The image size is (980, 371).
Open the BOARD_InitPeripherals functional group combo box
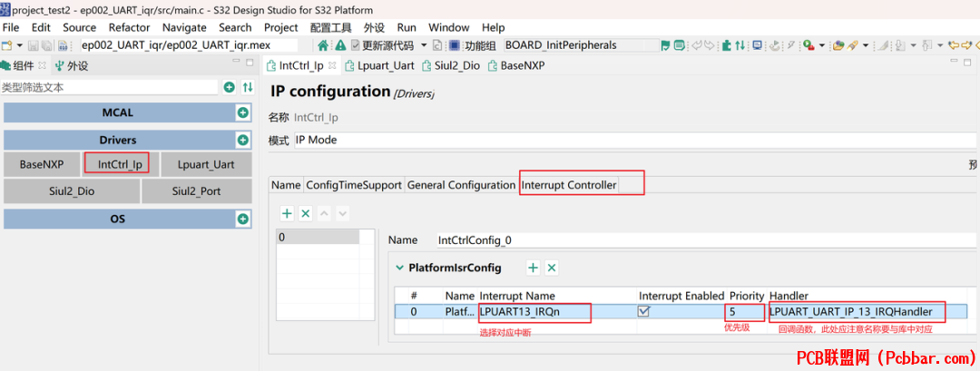click(581, 45)
